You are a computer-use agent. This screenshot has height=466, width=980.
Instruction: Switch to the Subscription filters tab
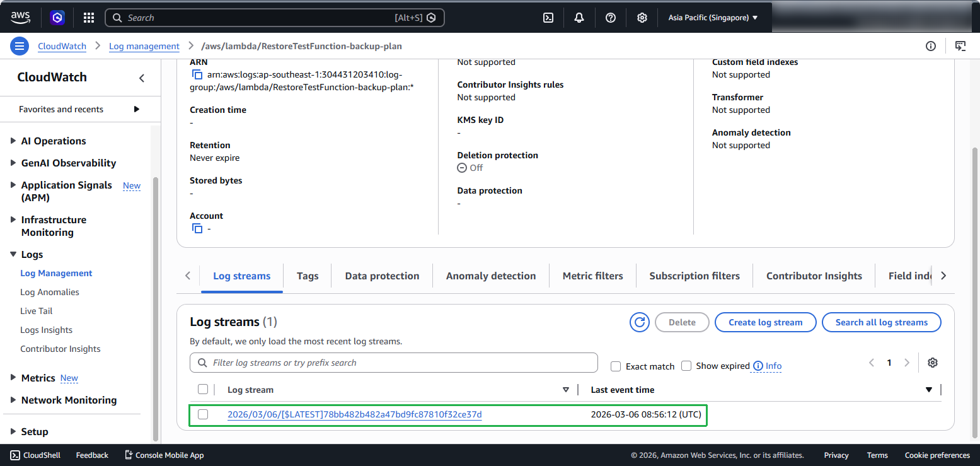pos(695,276)
